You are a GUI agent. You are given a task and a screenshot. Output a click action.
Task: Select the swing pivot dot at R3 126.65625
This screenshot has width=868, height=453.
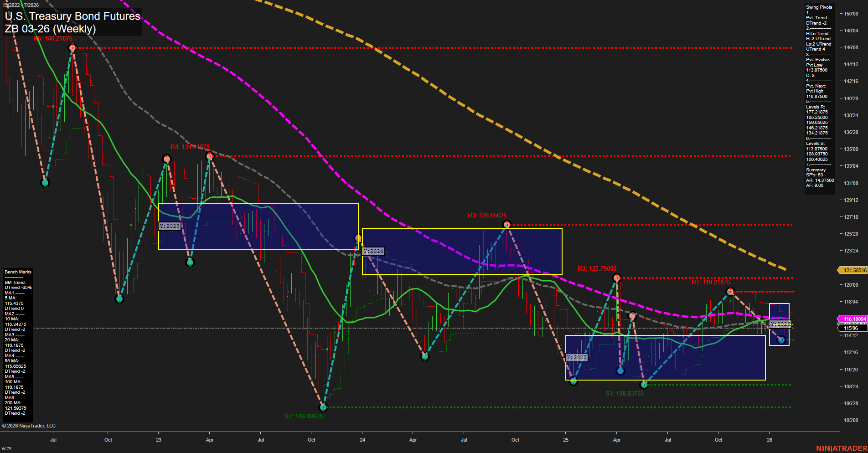[x=507, y=224]
